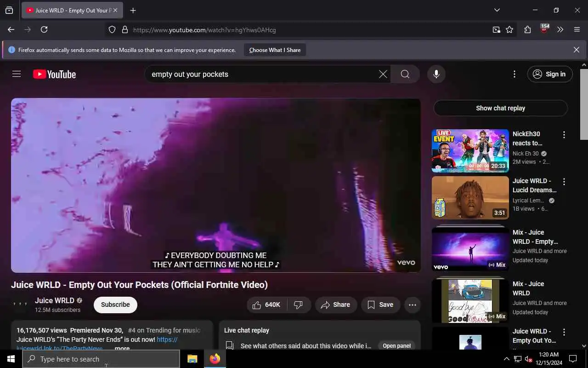The height and width of the screenshot is (368, 588).
Task: Like the video (640K)
Action: (x=267, y=305)
